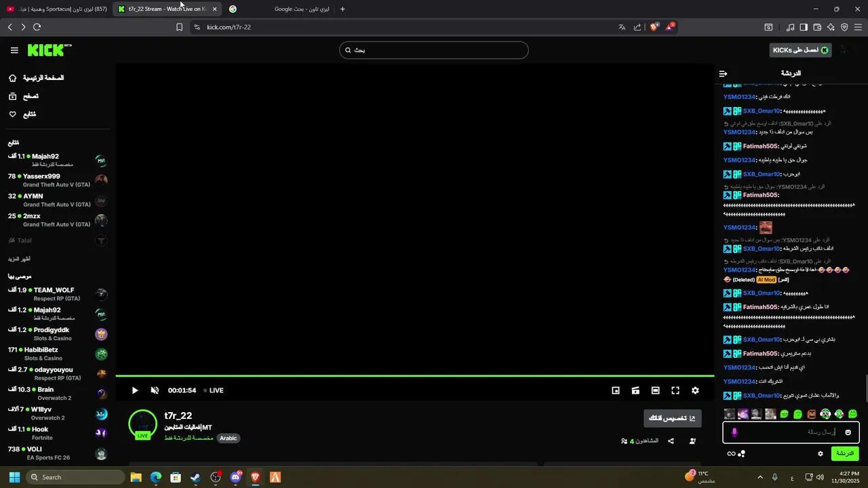This screenshot has width=868, height=488.
Task: Open the Yasserx999 channel in the sidebar
Action: click(57, 180)
